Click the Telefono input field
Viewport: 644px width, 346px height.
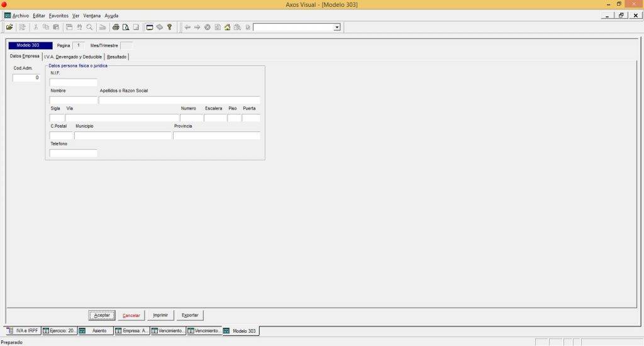(74, 153)
